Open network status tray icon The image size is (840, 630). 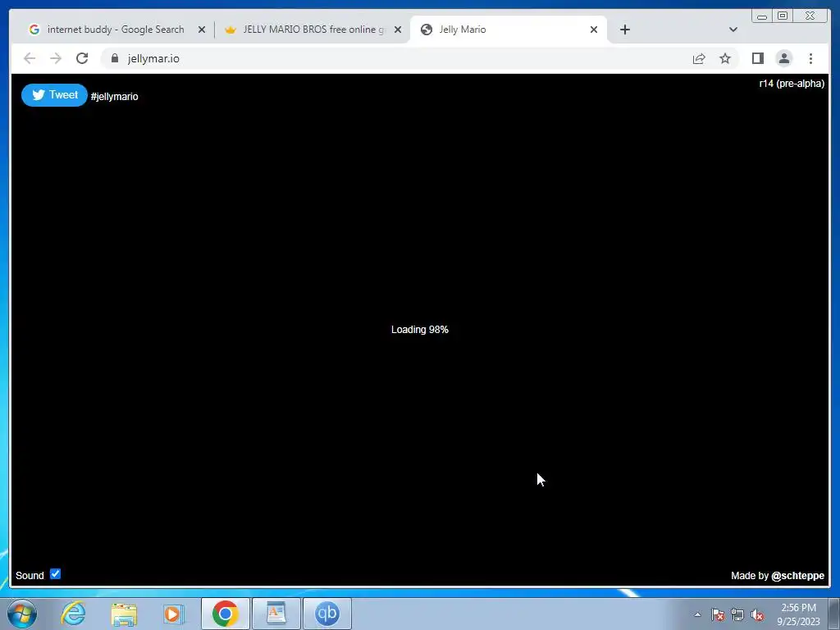[737, 614]
